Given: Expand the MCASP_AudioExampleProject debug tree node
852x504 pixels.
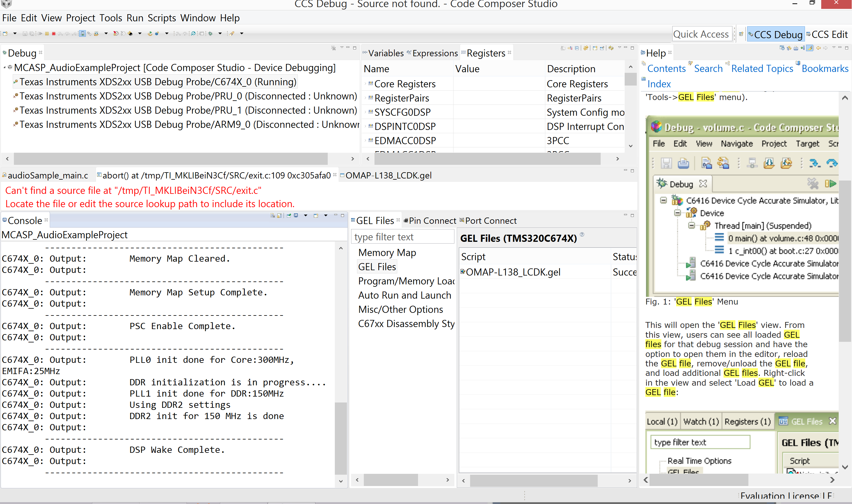Looking at the screenshot, I should click(4, 67).
